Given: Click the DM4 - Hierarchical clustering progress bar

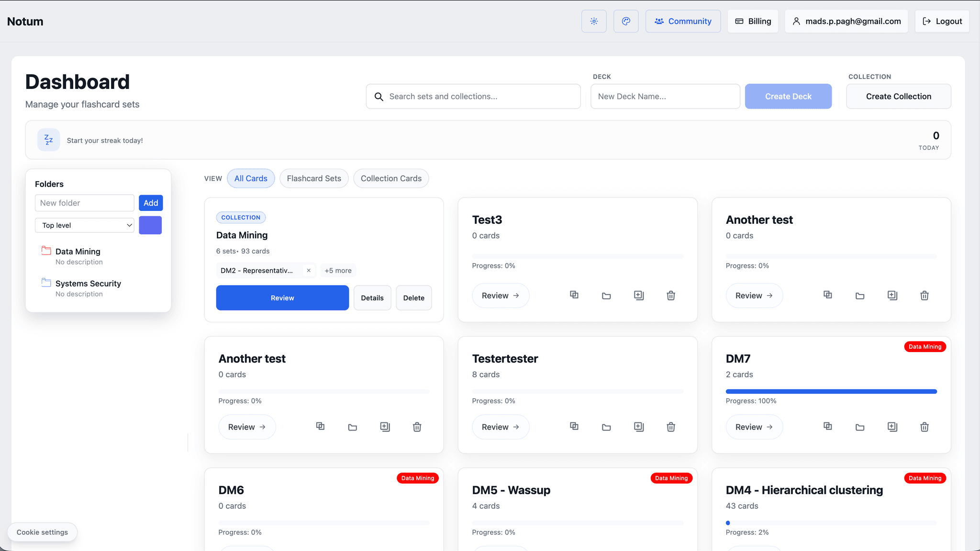Looking at the screenshot, I should [x=831, y=523].
